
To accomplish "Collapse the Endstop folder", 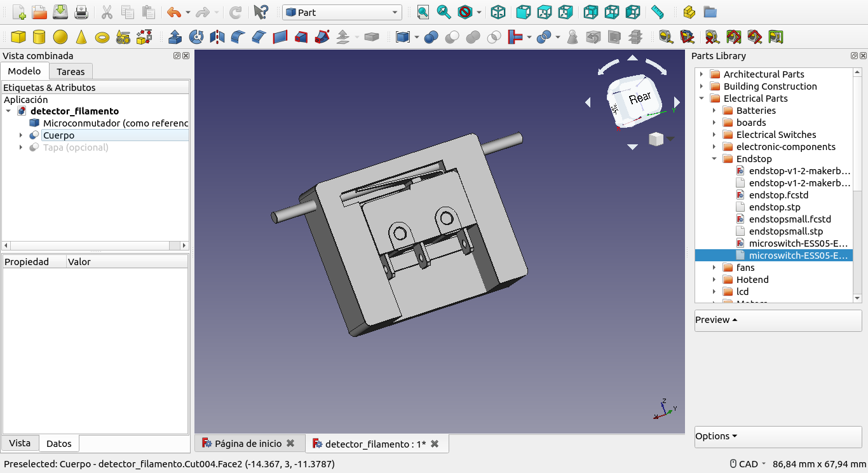I will (x=714, y=159).
